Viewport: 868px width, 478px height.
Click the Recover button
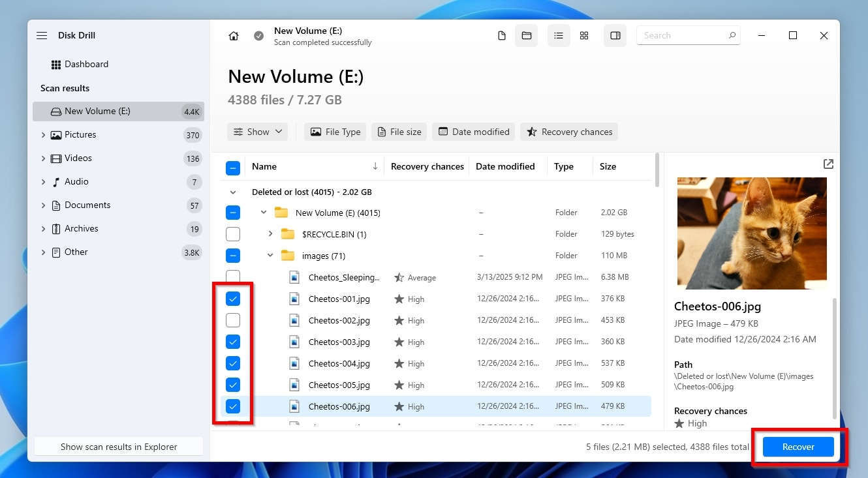[798, 447]
